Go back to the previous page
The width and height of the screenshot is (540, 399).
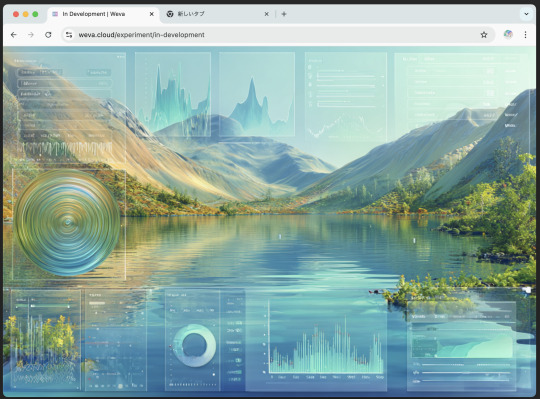pos(14,35)
